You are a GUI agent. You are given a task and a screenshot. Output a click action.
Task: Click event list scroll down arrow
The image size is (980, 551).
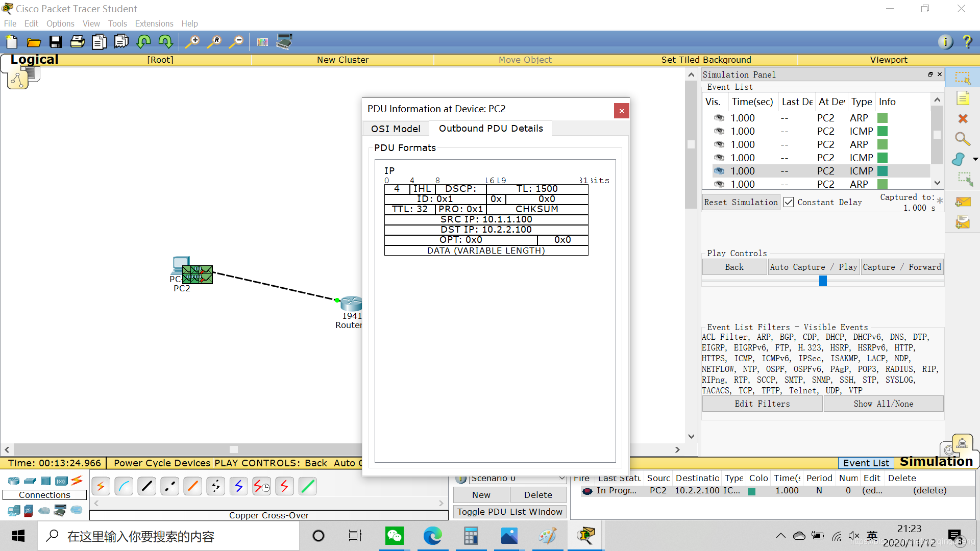(937, 183)
